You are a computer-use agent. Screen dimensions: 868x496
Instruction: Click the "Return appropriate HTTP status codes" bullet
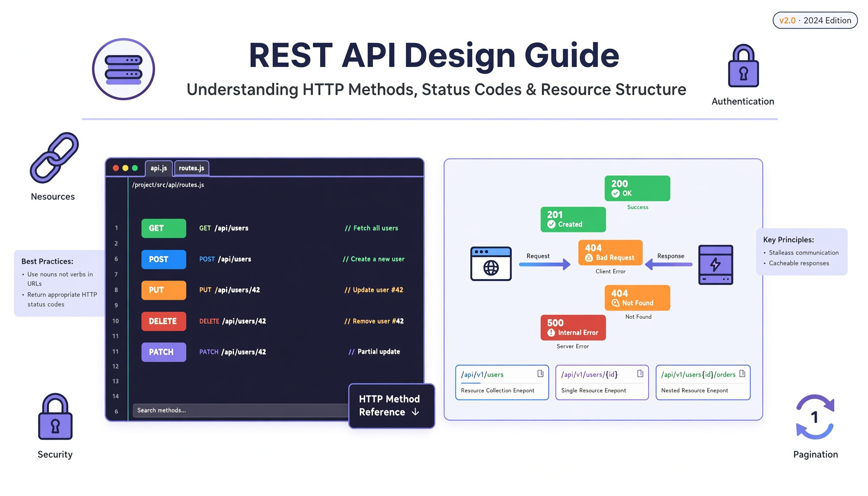point(62,299)
